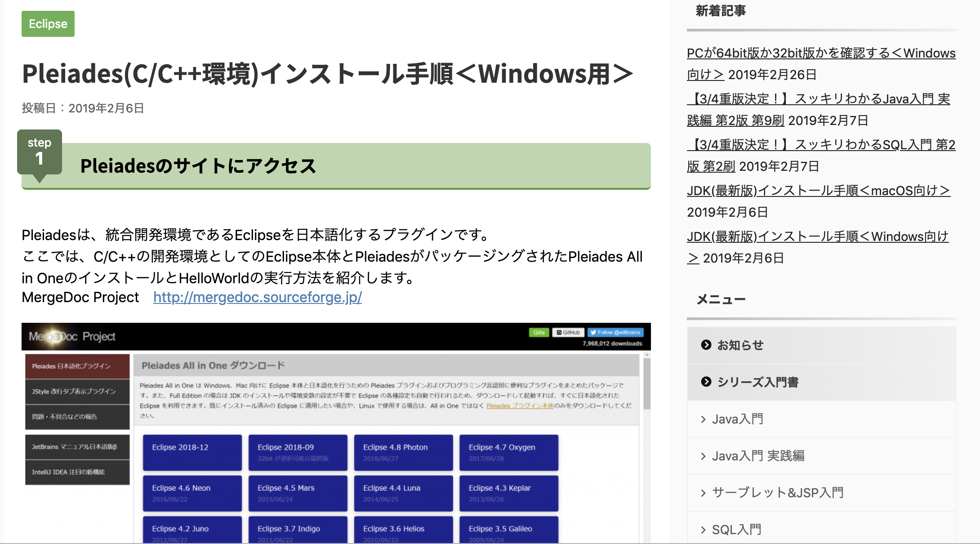Click the green Qiita badge

539,333
